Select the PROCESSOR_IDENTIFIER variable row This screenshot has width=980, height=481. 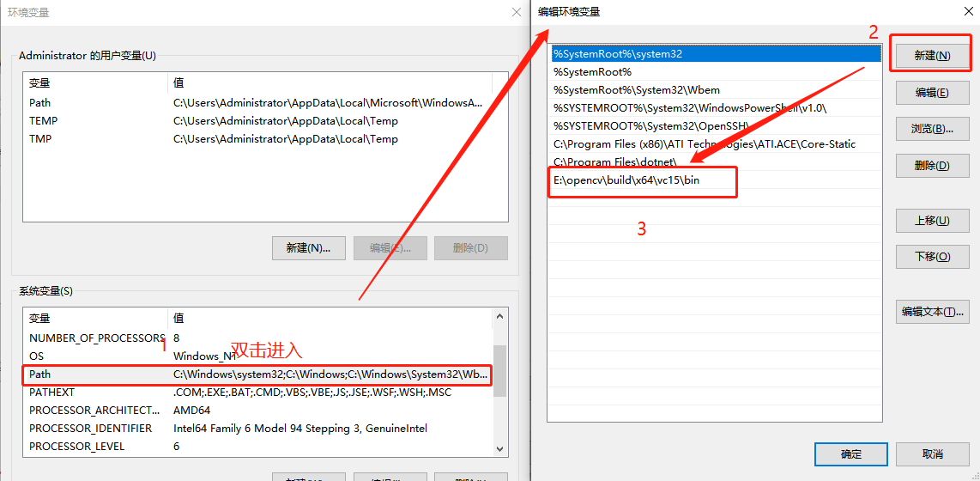pyautogui.click(x=258, y=429)
